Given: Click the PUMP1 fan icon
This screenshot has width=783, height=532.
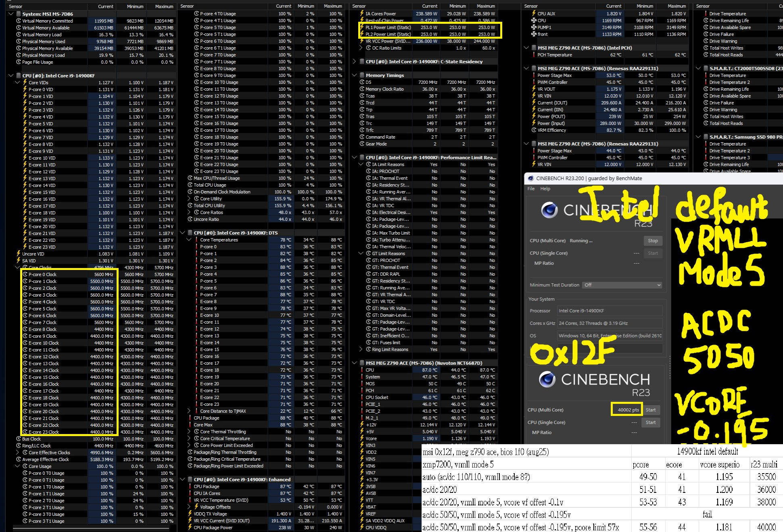Looking at the screenshot, I should [534, 27].
